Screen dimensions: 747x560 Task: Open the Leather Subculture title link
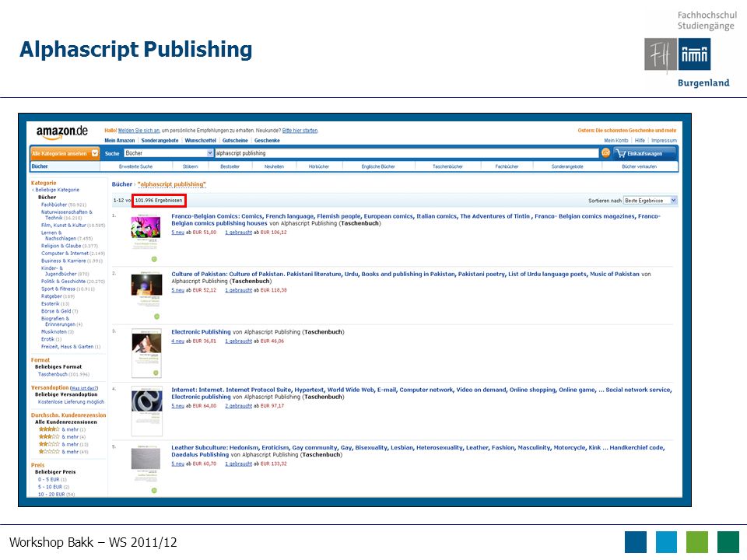(418, 451)
